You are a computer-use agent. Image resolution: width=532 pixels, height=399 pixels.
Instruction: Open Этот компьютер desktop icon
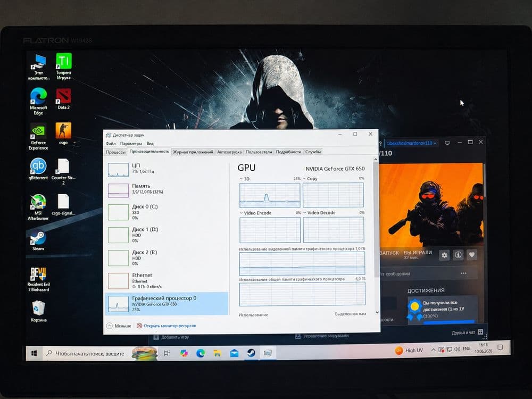(39, 67)
